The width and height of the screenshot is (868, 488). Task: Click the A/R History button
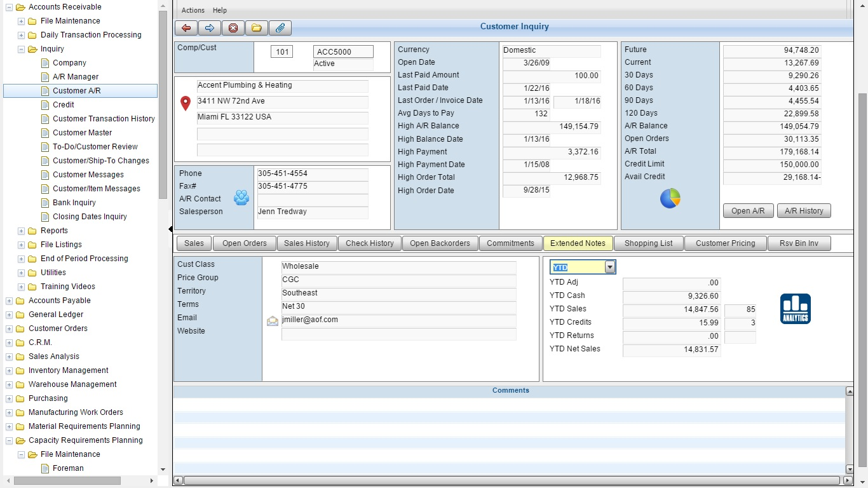pyautogui.click(x=803, y=211)
